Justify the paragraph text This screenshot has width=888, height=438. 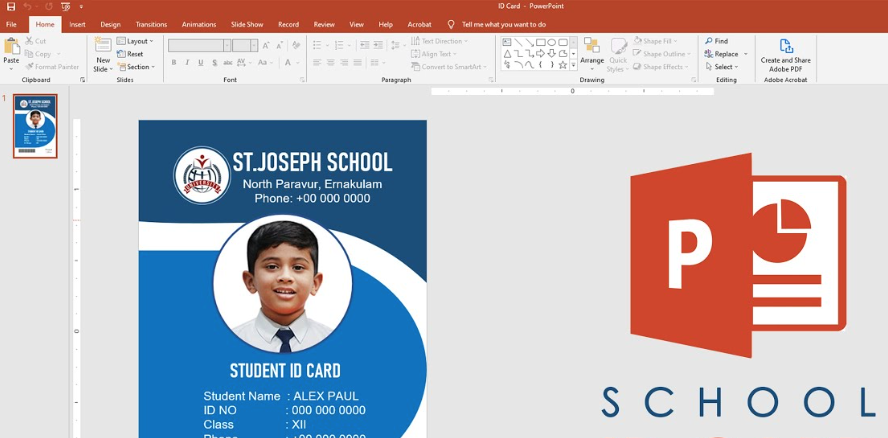click(357, 62)
